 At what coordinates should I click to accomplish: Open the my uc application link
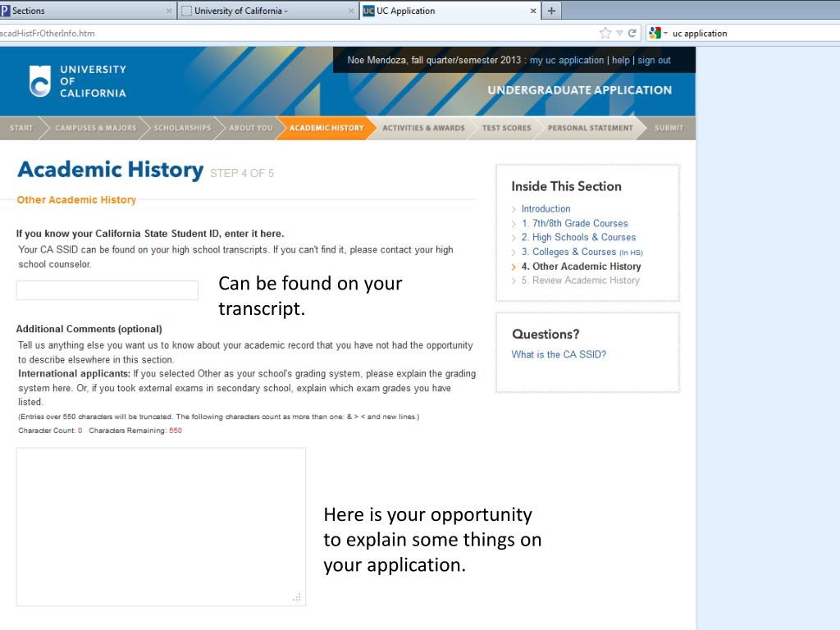(567, 60)
